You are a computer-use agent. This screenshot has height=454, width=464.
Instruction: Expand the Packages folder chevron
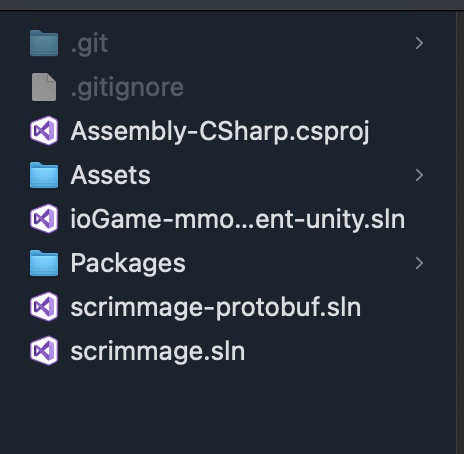(419, 263)
